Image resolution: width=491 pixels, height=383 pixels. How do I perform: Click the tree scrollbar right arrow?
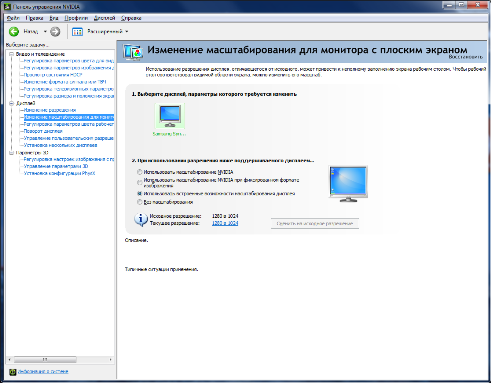(111, 360)
